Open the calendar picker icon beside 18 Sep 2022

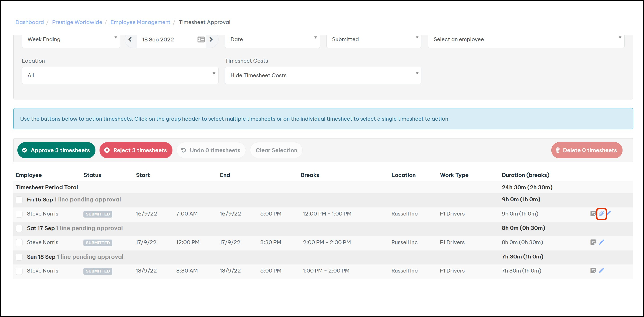[x=201, y=39]
